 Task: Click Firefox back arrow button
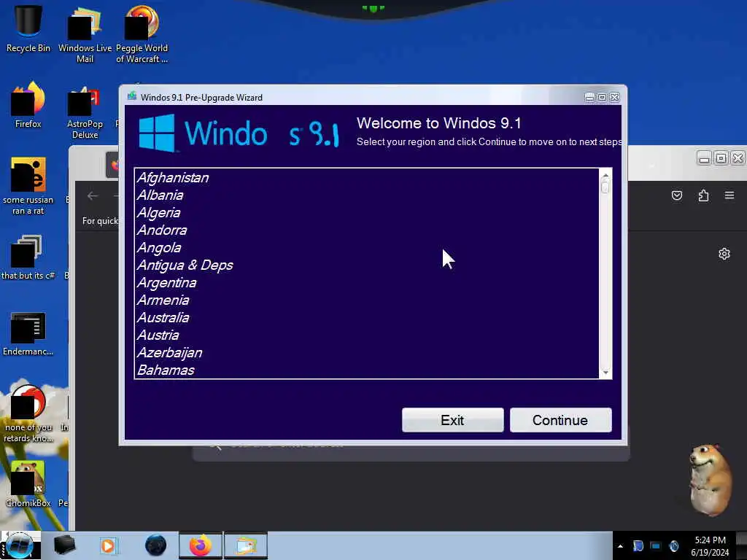point(93,195)
